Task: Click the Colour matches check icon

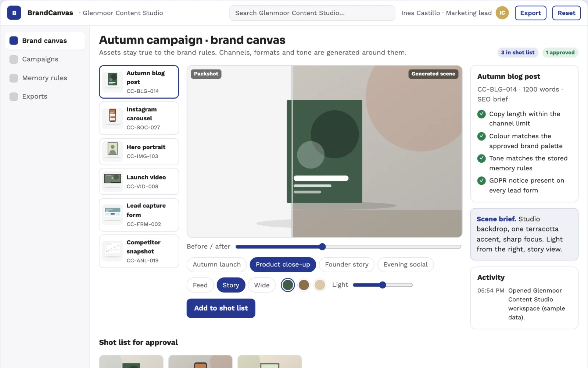Action: point(481,136)
